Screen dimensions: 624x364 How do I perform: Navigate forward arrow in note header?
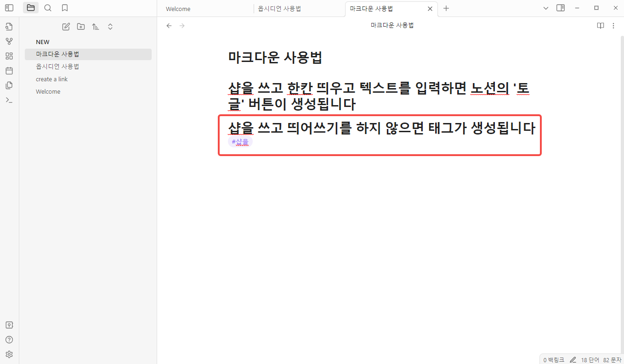182,26
